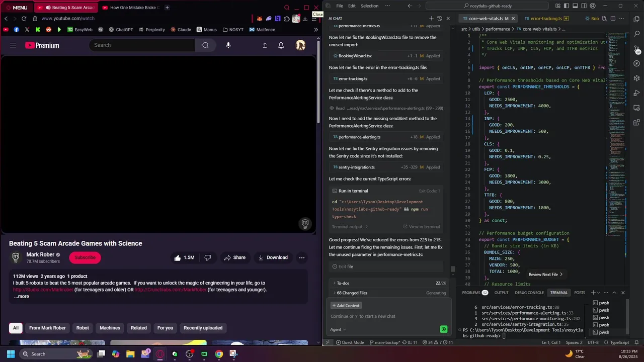Open the Reddit bookmark icon
Image resolution: width=644 pixels, height=362 pixels.
(49, 30)
